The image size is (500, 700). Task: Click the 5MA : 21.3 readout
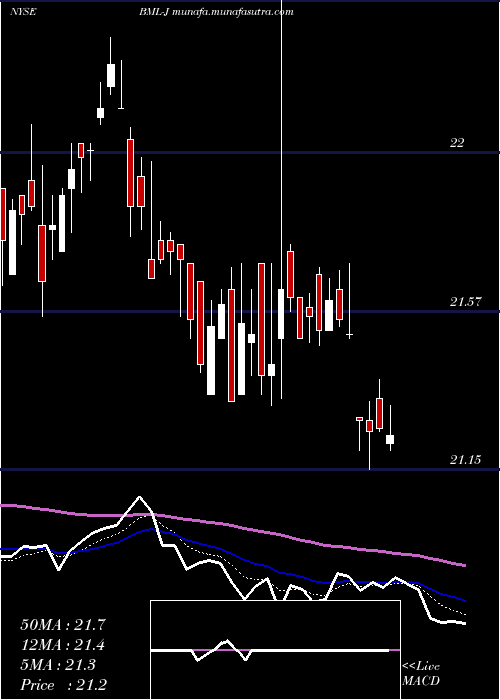click(58, 665)
